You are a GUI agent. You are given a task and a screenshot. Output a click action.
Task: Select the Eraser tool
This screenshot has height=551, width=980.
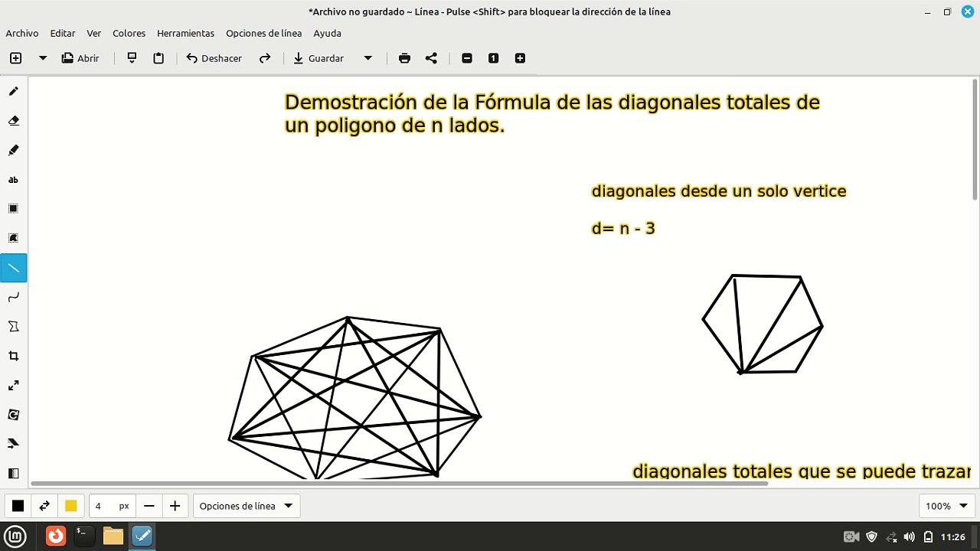coord(13,121)
